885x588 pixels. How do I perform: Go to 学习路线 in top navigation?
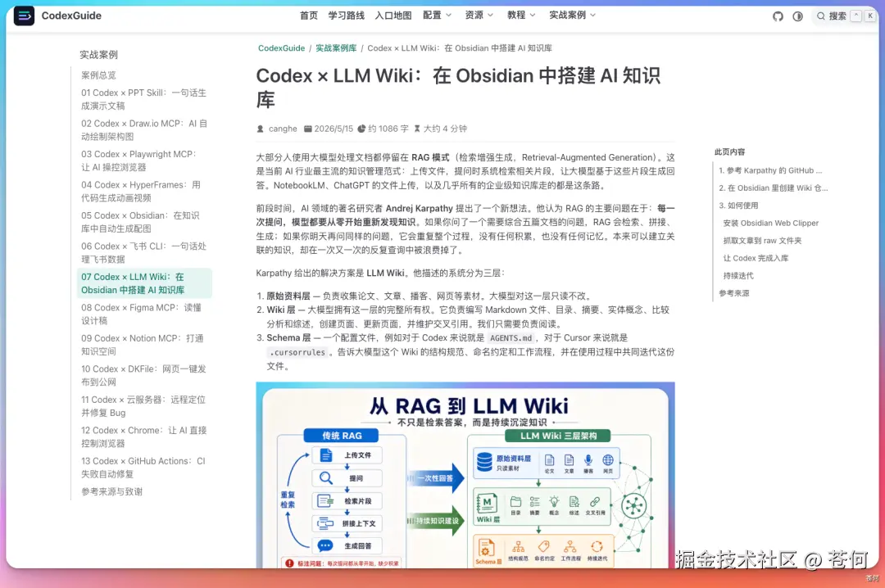(346, 16)
